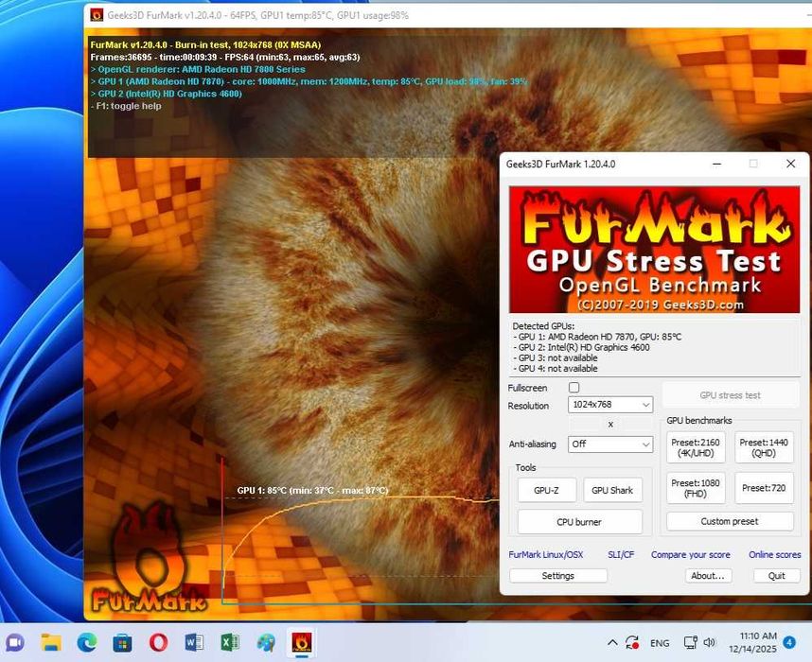Screen dimensions: 812x662
Task: Open Online scores link
Action: [775, 555]
